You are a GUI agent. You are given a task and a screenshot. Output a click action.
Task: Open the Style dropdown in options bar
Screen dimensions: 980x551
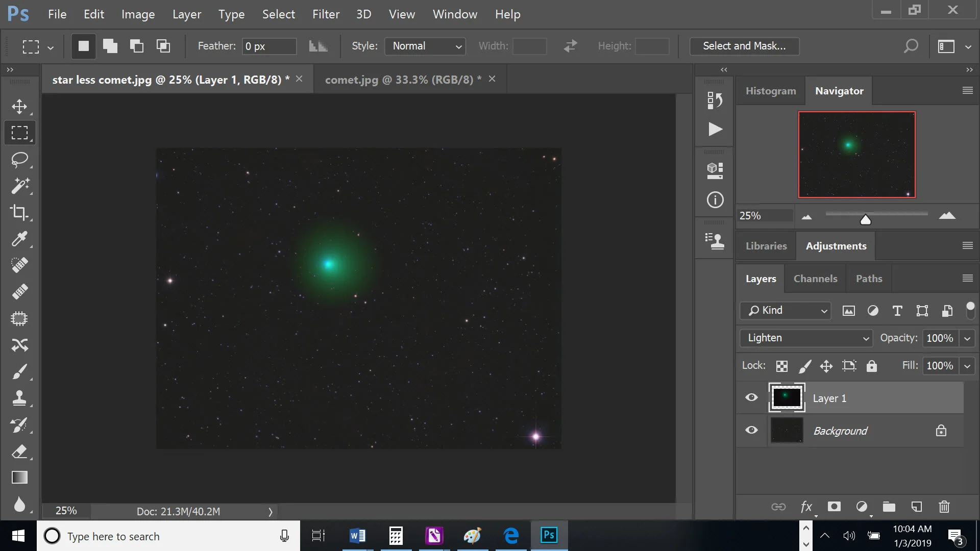click(x=425, y=46)
